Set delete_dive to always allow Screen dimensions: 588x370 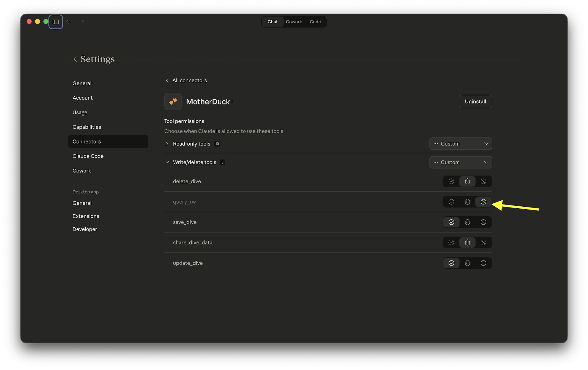click(x=451, y=181)
